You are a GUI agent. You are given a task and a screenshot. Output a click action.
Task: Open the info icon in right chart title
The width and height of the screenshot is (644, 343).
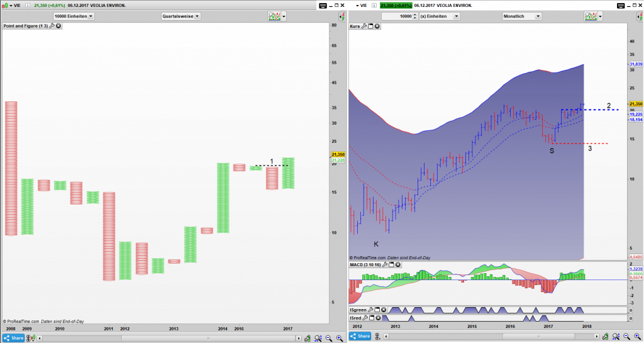click(374, 5)
